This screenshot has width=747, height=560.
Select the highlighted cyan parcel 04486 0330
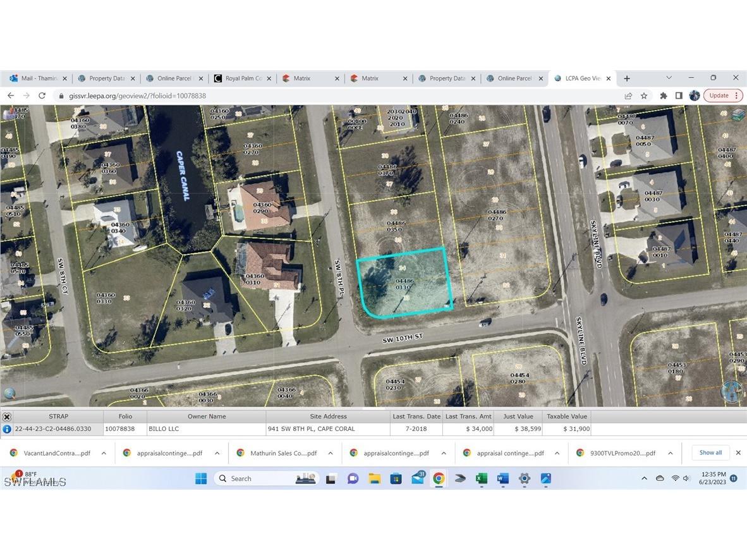point(404,283)
